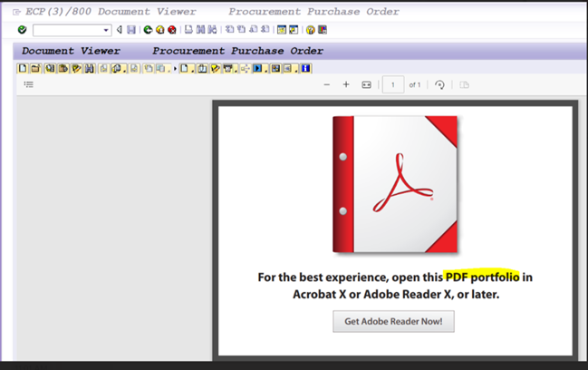
Task: Click the Create new document icon
Action: (x=23, y=69)
